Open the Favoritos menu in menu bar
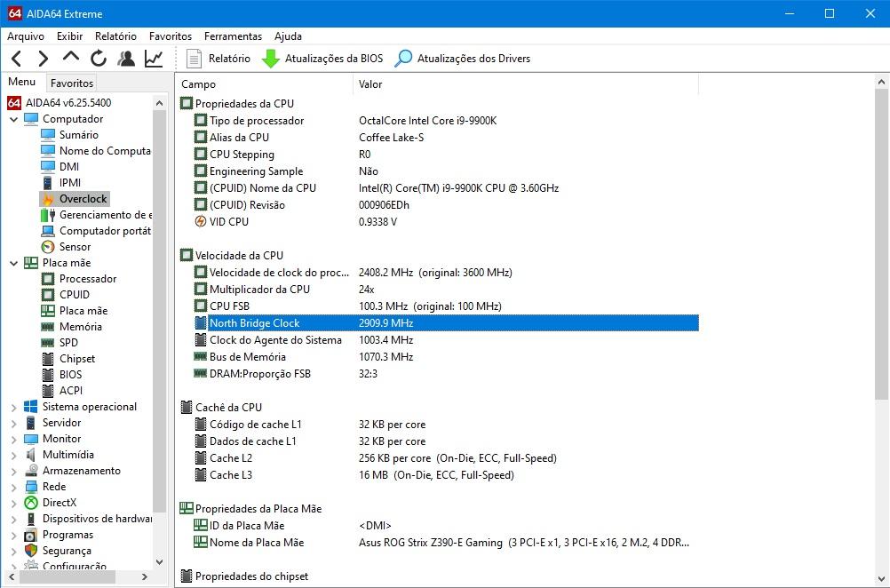This screenshot has width=890, height=588. tap(171, 36)
